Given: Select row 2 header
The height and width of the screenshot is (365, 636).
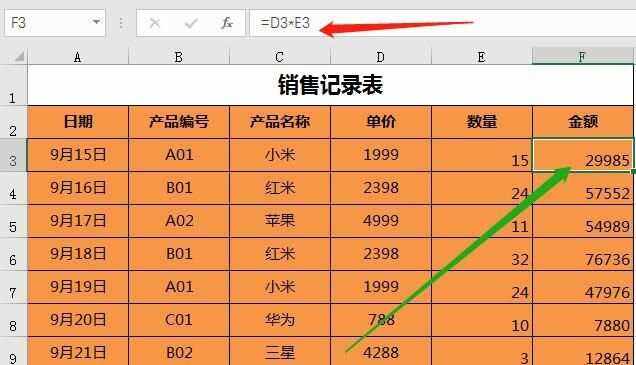Looking at the screenshot, I should [x=13, y=122].
